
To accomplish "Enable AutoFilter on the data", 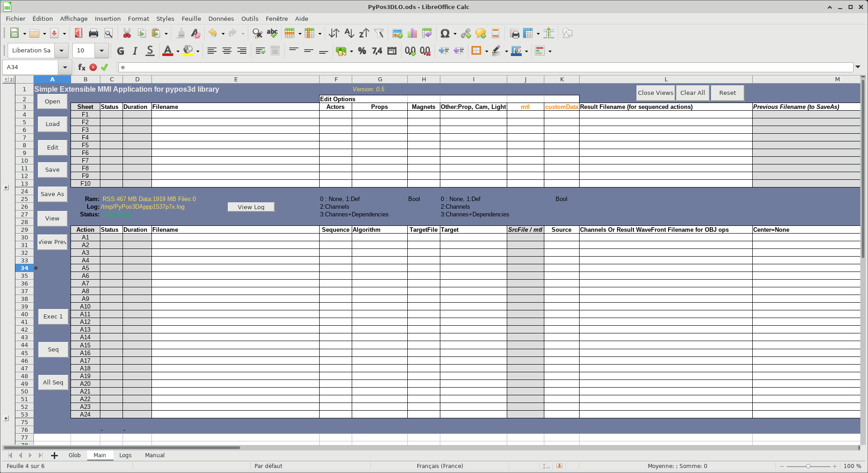I will [x=379, y=33].
